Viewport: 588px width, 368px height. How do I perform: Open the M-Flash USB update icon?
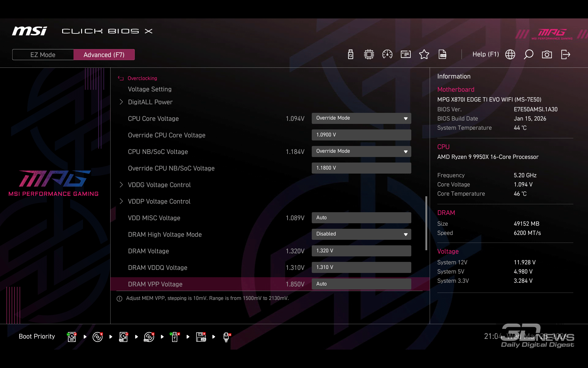[351, 55]
